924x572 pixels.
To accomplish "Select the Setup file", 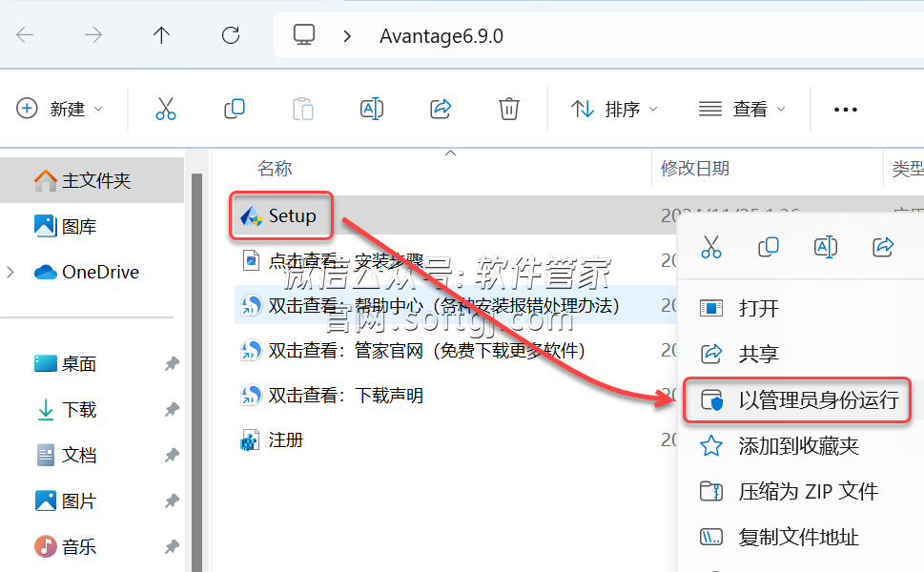I will point(278,215).
